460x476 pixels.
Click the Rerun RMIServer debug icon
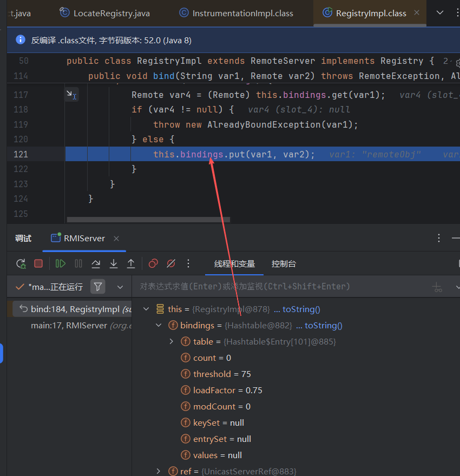[x=21, y=264]
